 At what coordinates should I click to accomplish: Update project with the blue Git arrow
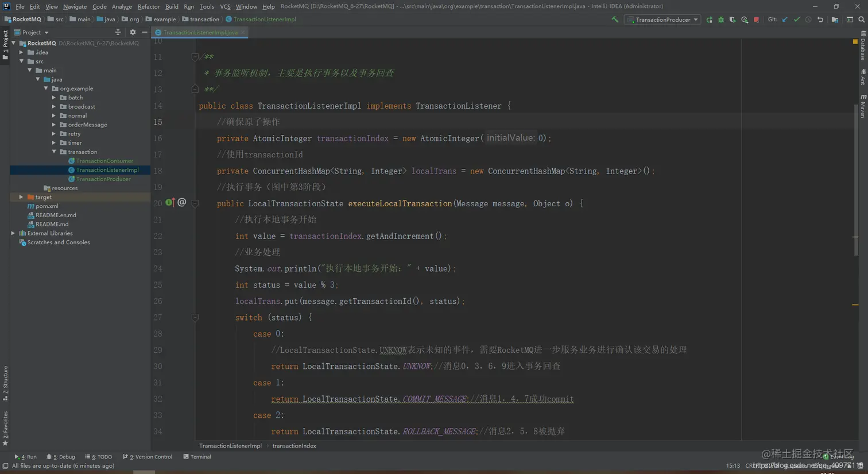pos(785,20)
